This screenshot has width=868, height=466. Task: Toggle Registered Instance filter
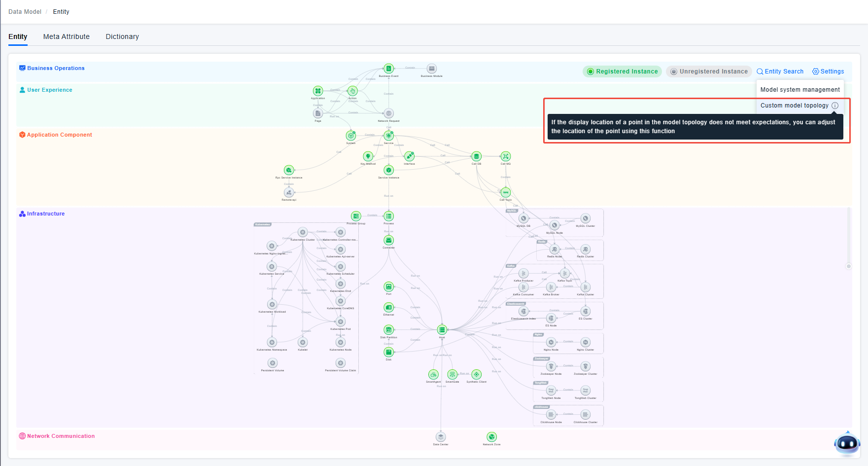point(622,72)
